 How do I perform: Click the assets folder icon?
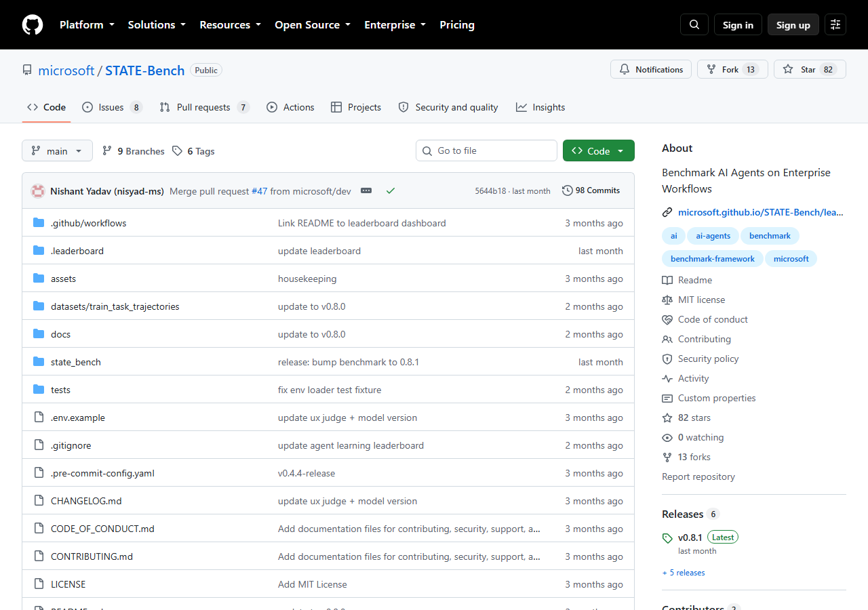click(39, 279)
